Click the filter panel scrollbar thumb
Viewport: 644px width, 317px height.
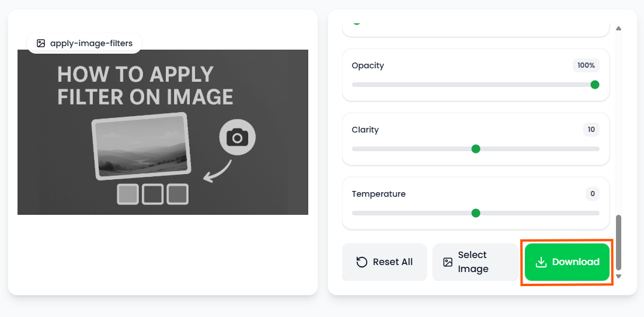coord(618,242)
